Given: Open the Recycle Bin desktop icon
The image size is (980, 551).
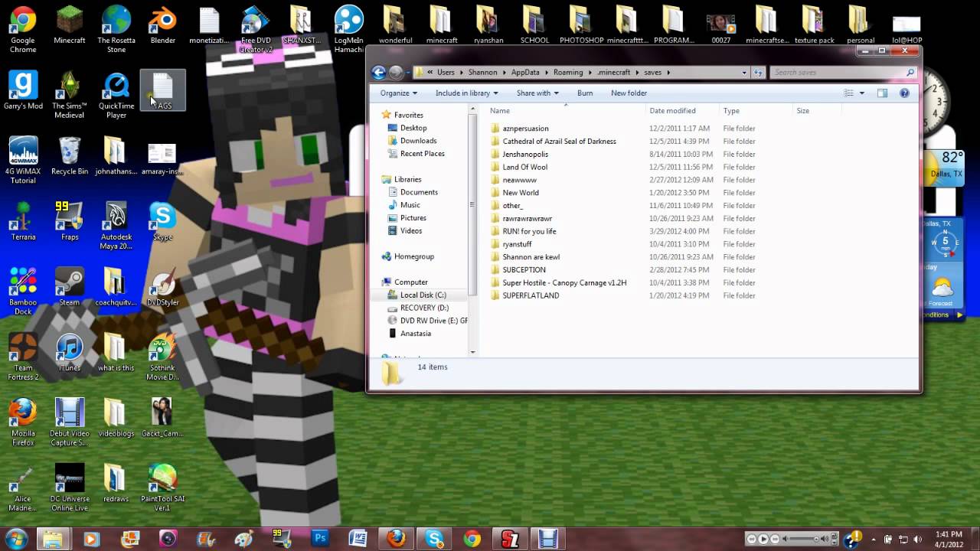Looking at the screenshot, I should pyautogui.click(x=70, y=155).
